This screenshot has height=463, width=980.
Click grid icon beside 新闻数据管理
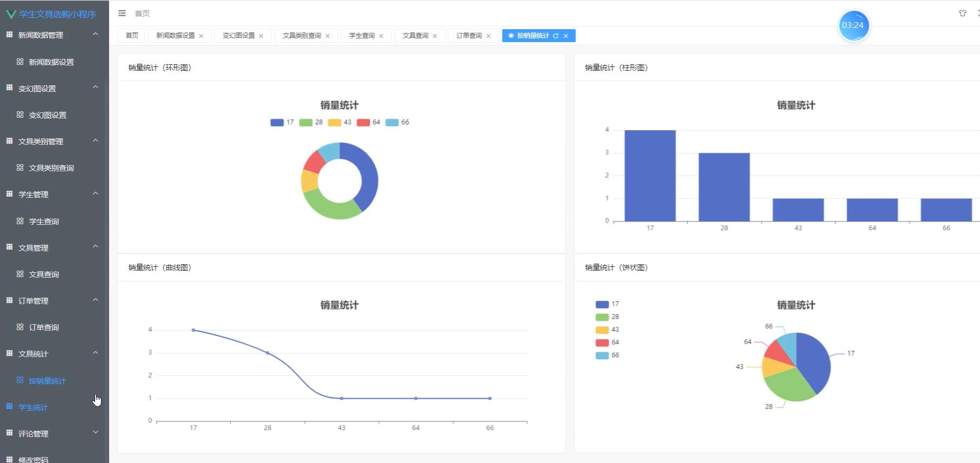pos(9,35)
